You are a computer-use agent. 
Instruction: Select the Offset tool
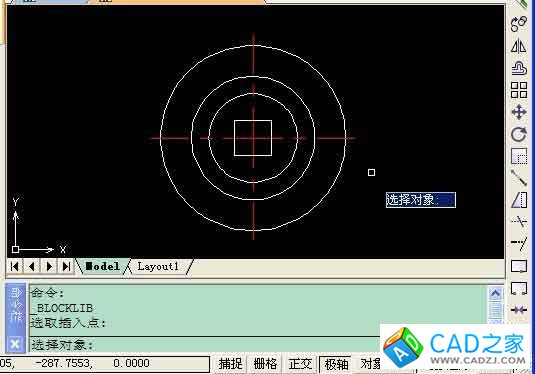(519, 68)
